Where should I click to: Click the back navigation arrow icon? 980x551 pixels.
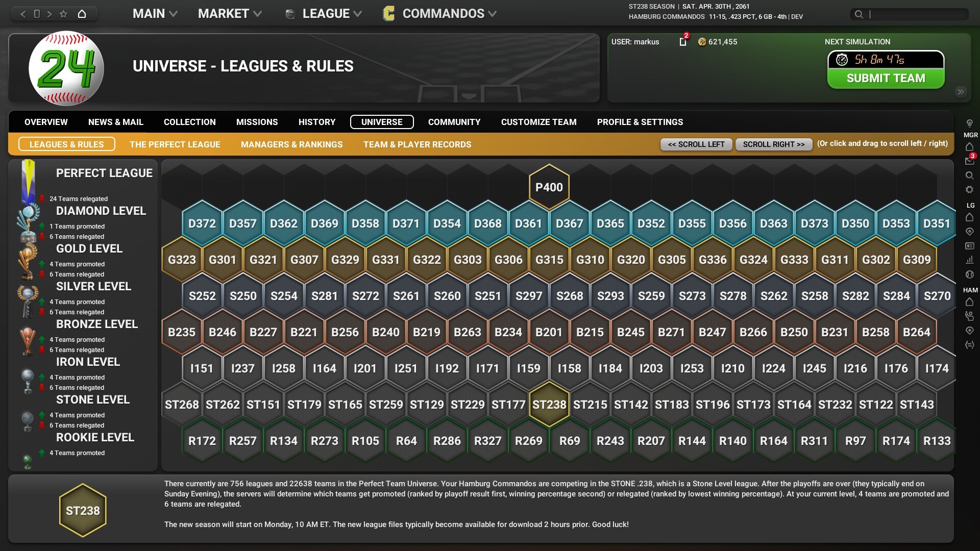pos(23,13)
